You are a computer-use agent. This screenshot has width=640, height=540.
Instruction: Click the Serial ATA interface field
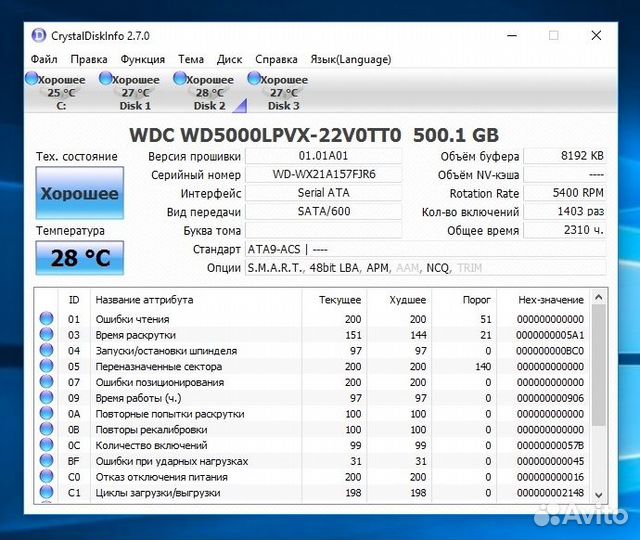click(x=323, y=193)
